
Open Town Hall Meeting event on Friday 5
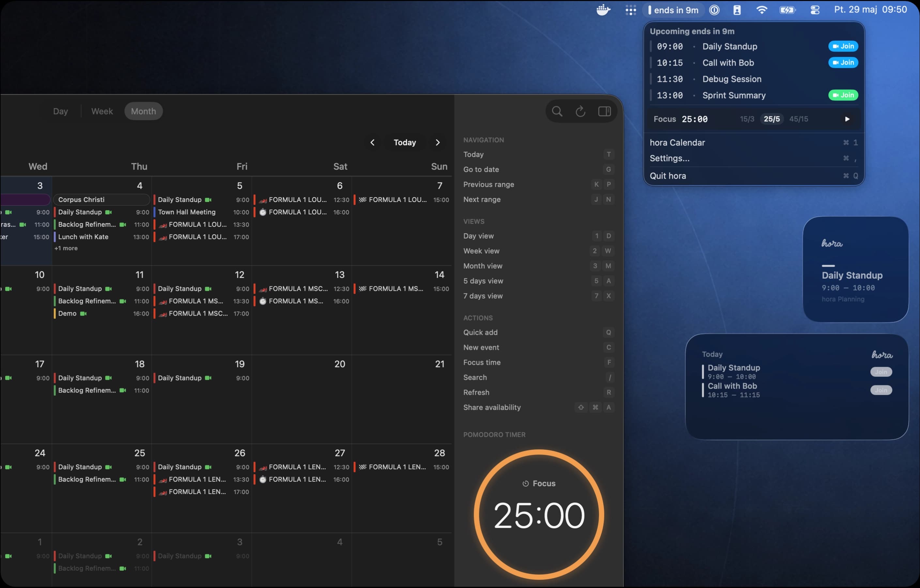202,212
